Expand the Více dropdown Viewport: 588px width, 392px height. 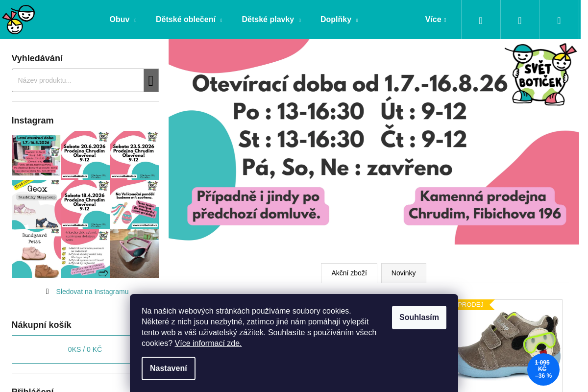click(x=436, y=20)
